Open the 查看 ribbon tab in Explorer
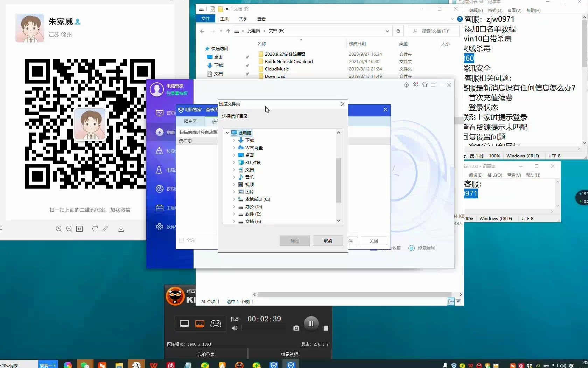The width and height of the screenshot is (588, 368). (261, 19)
